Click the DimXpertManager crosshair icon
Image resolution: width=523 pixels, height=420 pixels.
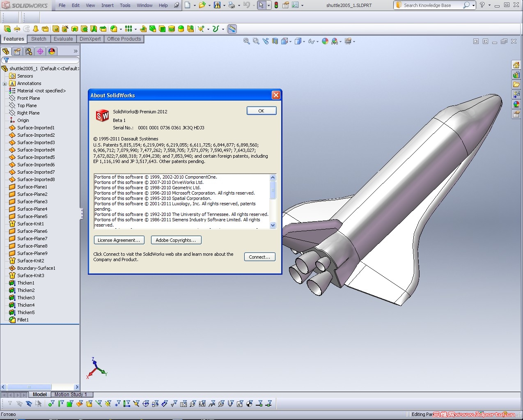coord(39,51)
